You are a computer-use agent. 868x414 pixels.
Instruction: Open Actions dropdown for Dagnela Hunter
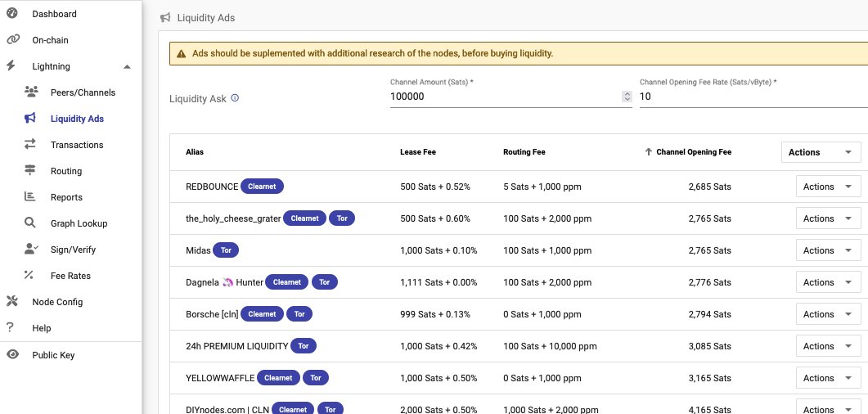coord(828,282)
